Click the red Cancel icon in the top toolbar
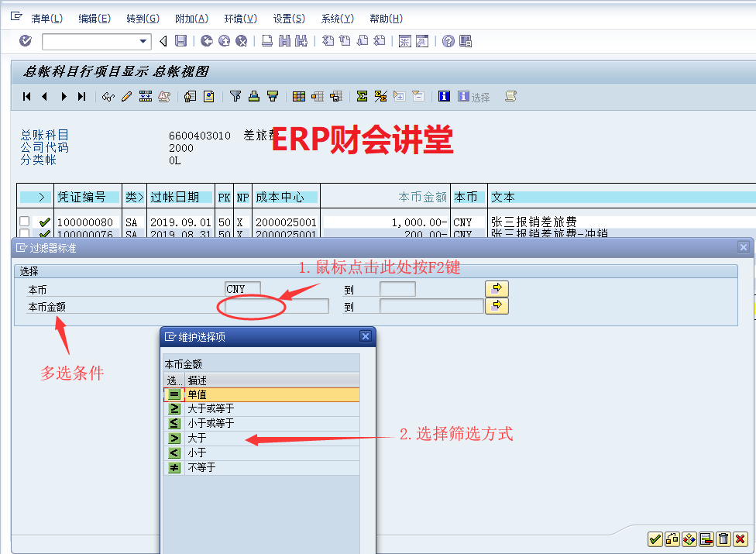The image size is (756, 554). (x=241, y=41)
